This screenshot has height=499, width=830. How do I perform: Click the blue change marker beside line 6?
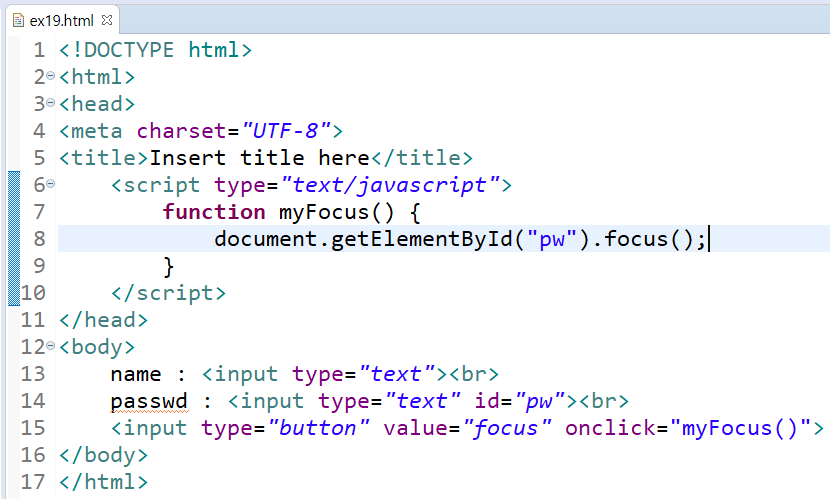click(x=14, y=238)
